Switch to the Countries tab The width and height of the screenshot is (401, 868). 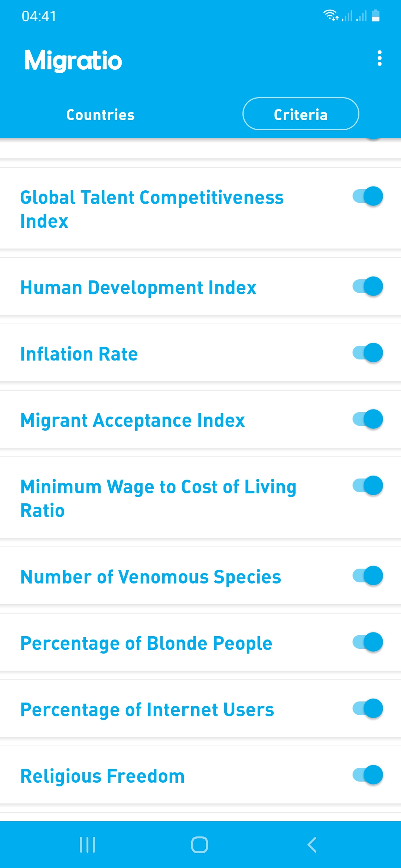(x=100, y=115)
